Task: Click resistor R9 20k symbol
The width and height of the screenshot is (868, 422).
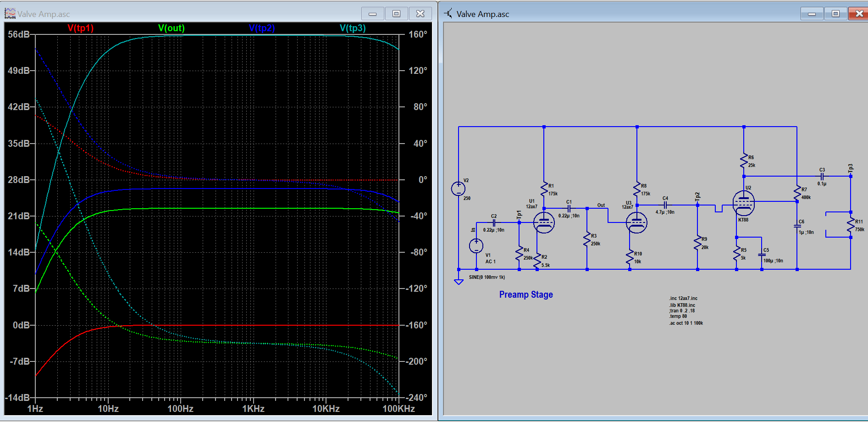Action: (x=697, y=243)
